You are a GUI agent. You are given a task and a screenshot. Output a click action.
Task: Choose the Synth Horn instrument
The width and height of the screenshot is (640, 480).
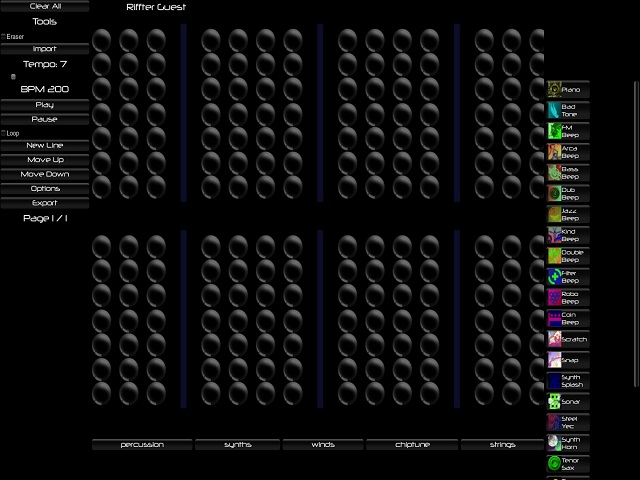click(x=568, y=443)
